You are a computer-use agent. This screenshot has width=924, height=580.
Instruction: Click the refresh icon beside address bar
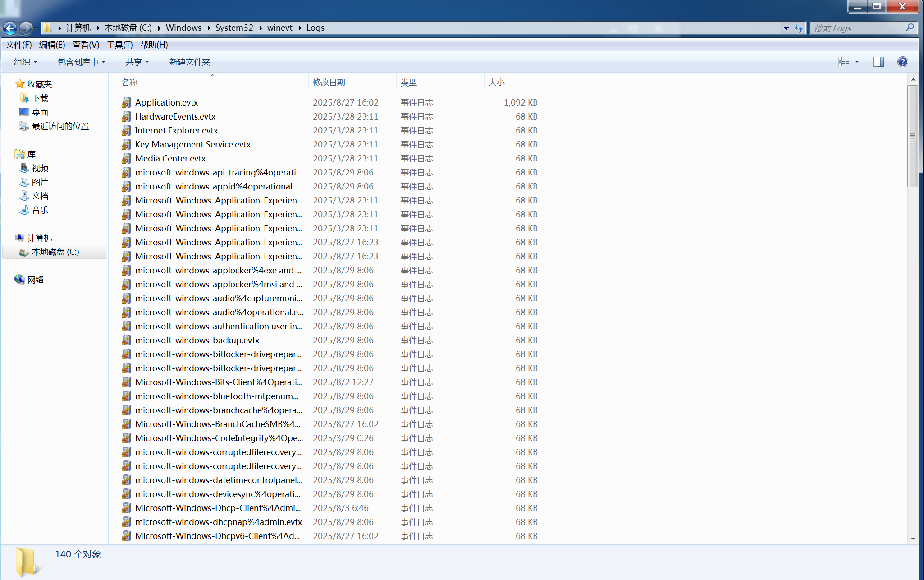799,28
